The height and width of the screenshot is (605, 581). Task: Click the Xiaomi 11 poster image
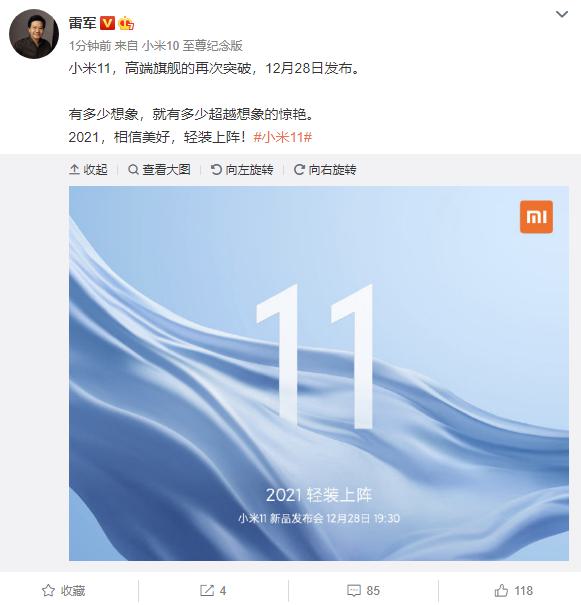319,373
